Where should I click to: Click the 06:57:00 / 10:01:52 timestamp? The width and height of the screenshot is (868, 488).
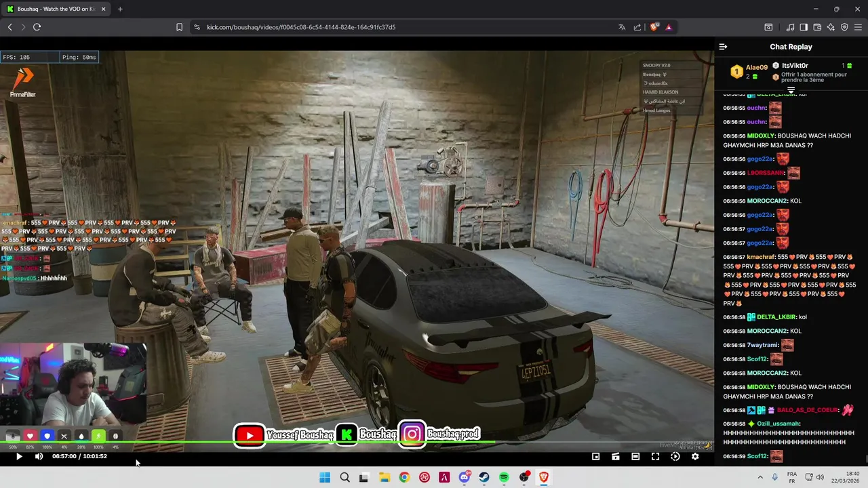coord(79,456)
